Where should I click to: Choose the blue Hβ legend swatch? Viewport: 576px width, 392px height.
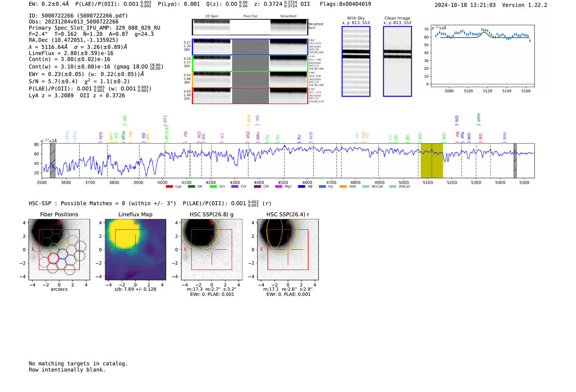[x=302, y=187]
